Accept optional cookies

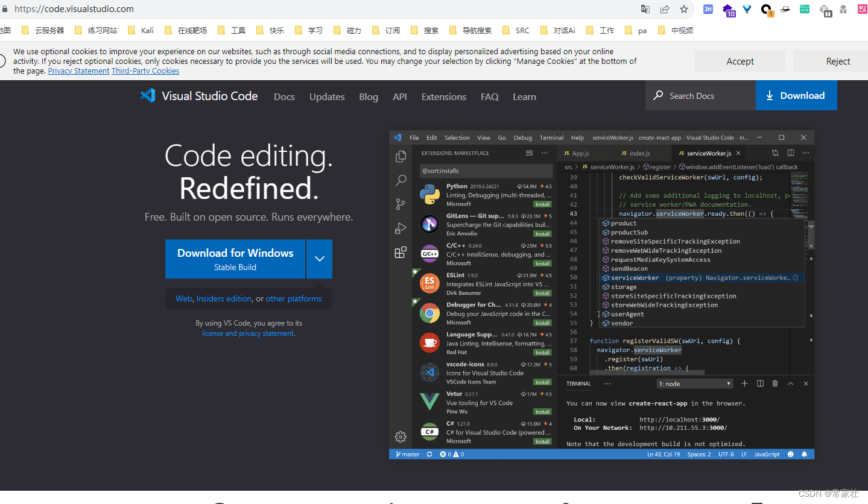pos(740,61)
